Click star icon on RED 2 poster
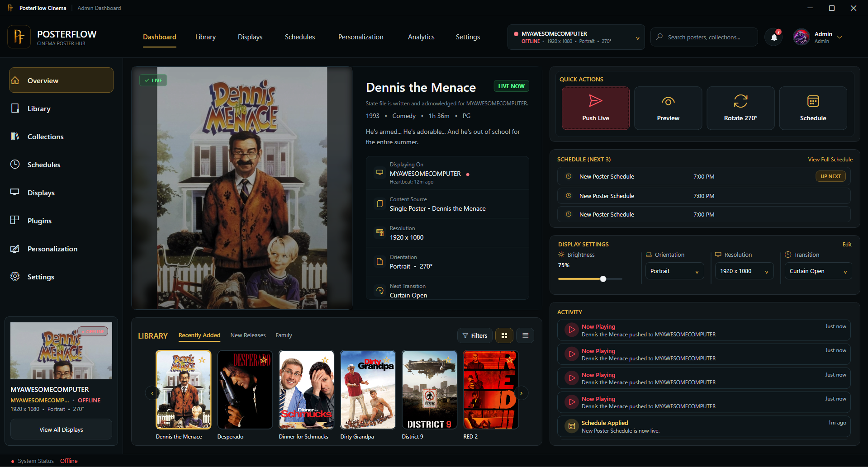Image resolution: width=868 pixels, height=467 pixels. (510, 360)
